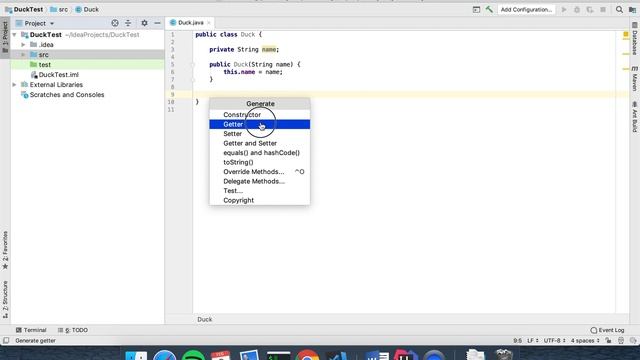Choose toString() in Generate menu
The image size is (640, 360).
(260, 162)
